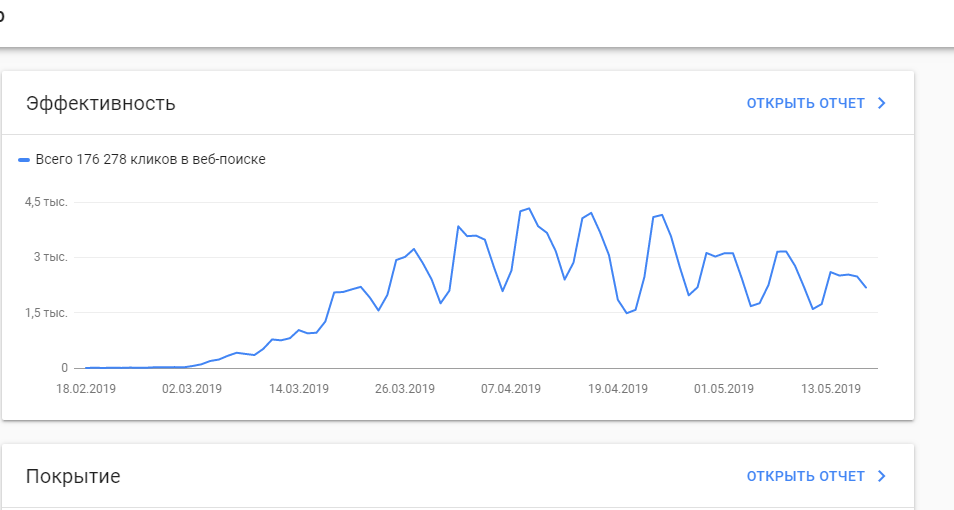Select the 26.03.2019 date label on chart axis
The image size is (954, 510).
pyautogui.click(x=405, y=389)
